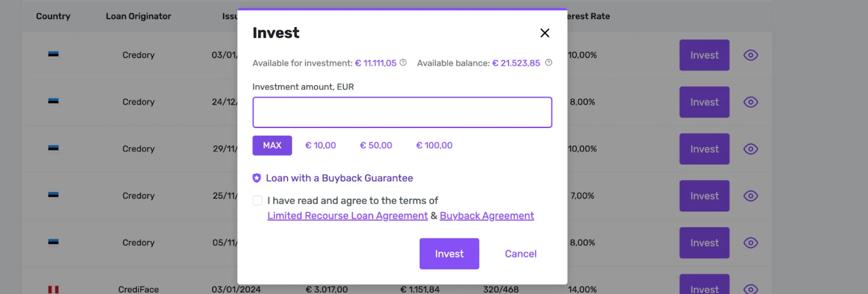Click the Buyback Guarantee shield icon

[x=257, y=178]
